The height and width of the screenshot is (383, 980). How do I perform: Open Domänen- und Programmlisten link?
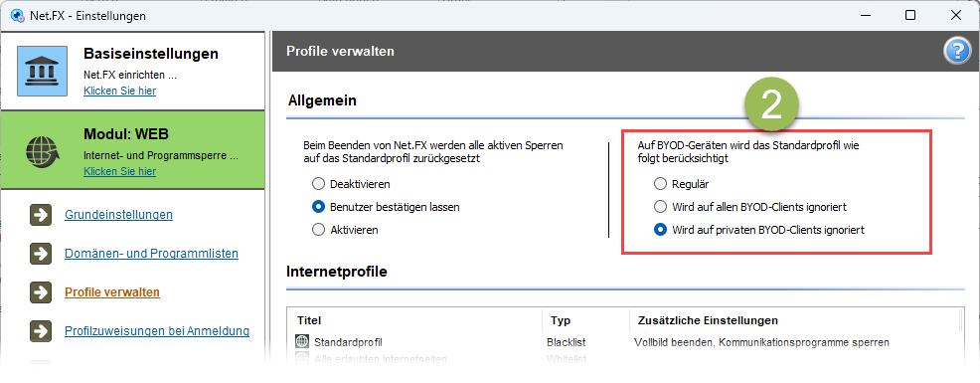tap(152, 254)
